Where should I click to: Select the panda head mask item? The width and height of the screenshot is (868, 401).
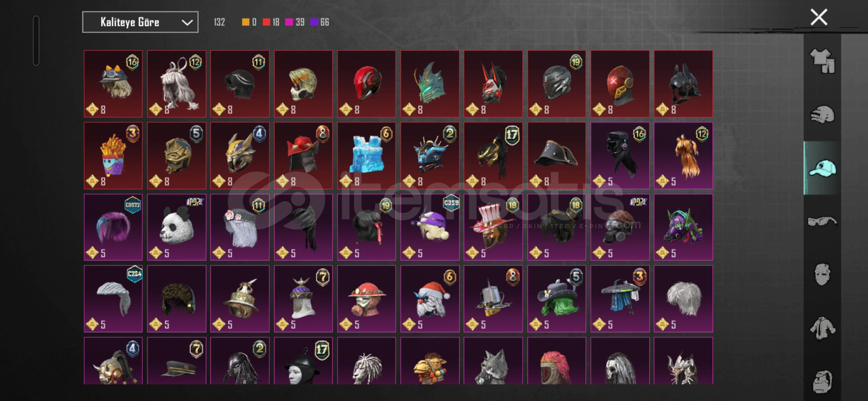pyautogui.click(x=177, y=227)
